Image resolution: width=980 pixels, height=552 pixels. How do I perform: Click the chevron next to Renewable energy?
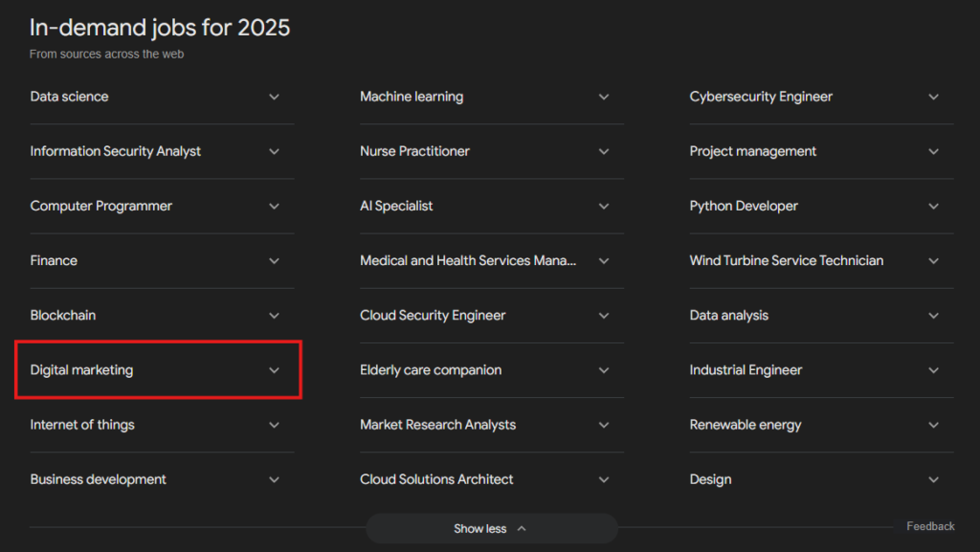tap(933, 425)
